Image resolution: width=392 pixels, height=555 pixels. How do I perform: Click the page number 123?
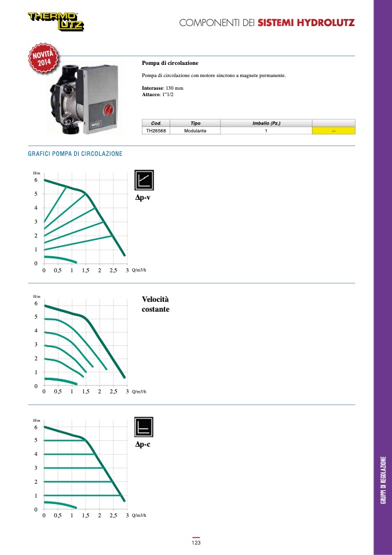click(196, 543)
